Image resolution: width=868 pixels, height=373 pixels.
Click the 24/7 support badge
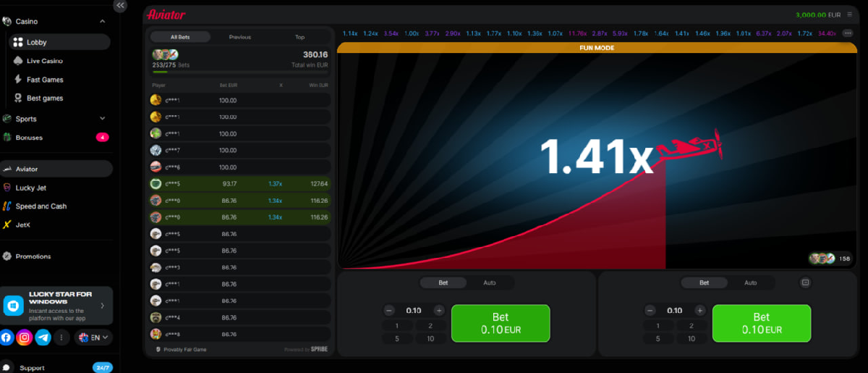tap(103, 368)
